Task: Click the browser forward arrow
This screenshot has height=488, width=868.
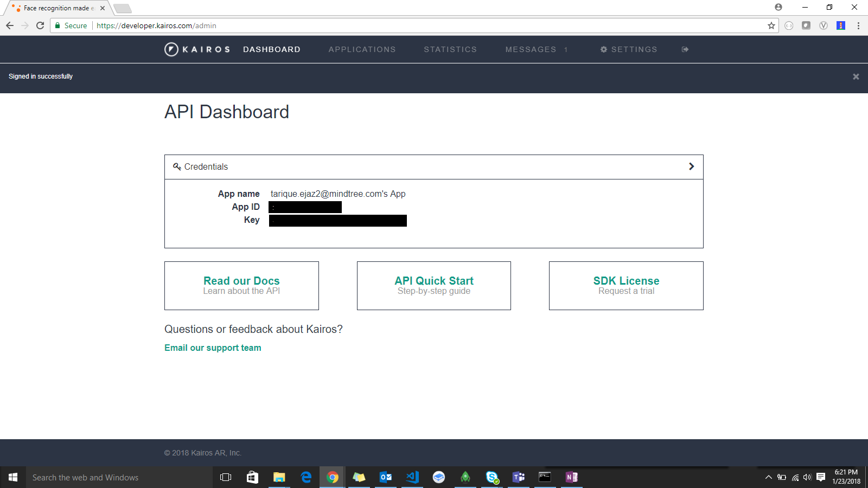Action: coord(25,25)
